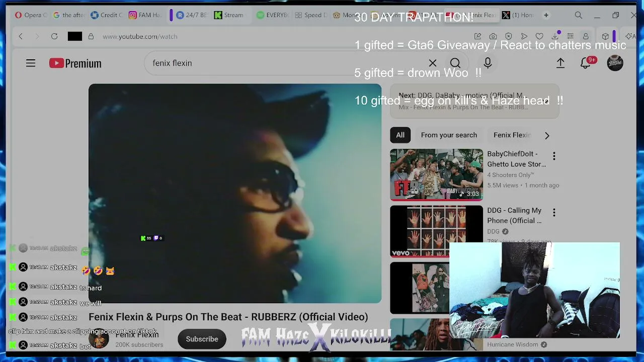Open DDG Calling My Phone title link
This screenshot has width=644, height=362.
pos(514,215)
